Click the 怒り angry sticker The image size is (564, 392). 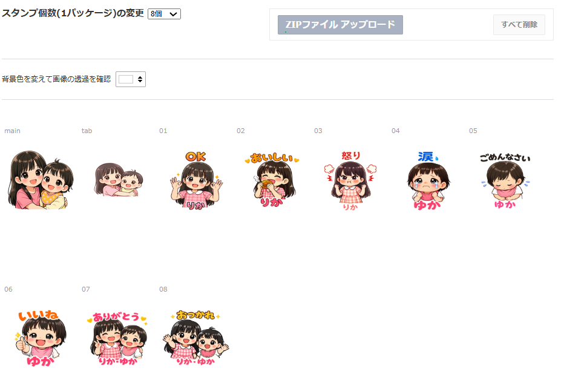pos(350,180)
